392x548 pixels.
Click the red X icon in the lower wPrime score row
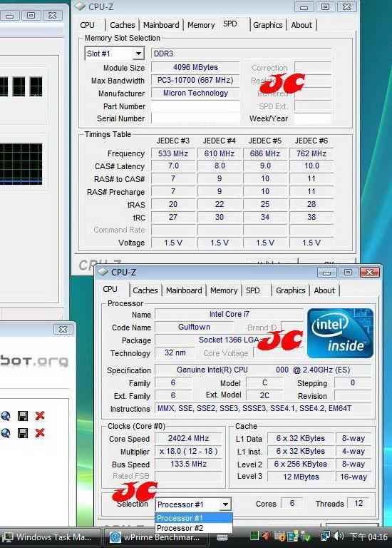[40, 433]
